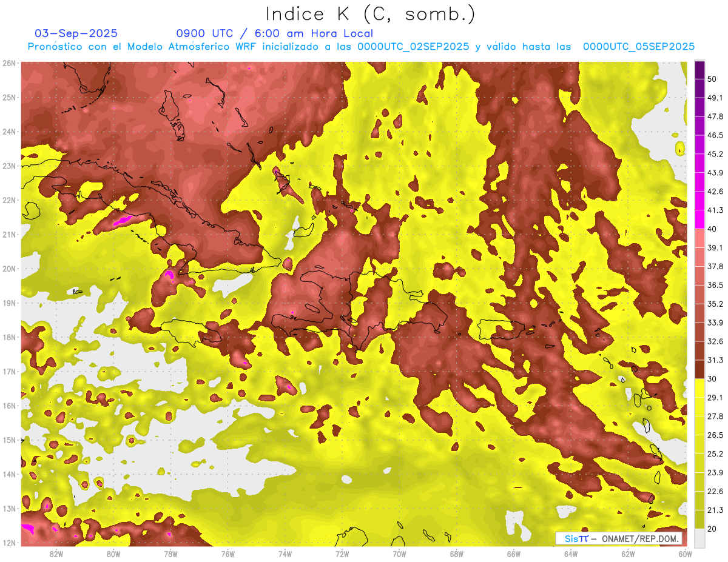
Task: Click the colorbar value '47.8'
Action: (715, 116)
